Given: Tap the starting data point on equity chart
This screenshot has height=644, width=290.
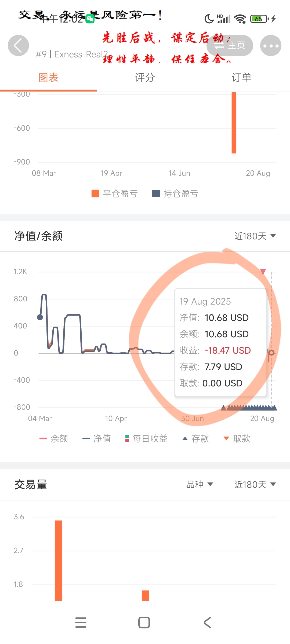Looking at the screenshot, I should tap(40, 317).
